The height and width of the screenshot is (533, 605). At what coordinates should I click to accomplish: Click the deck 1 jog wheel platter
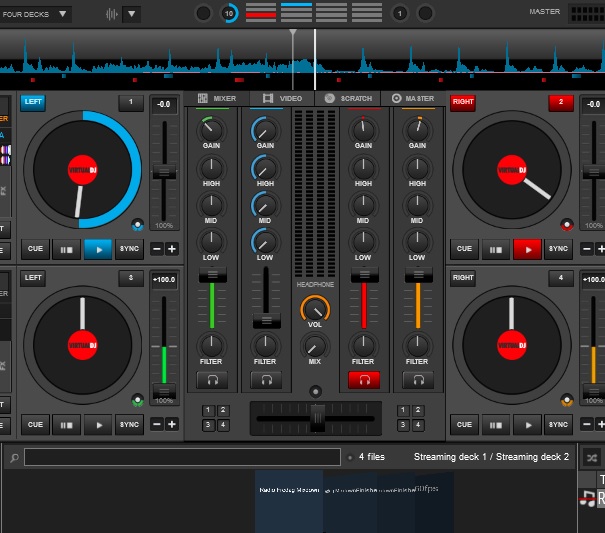(83, 170)
